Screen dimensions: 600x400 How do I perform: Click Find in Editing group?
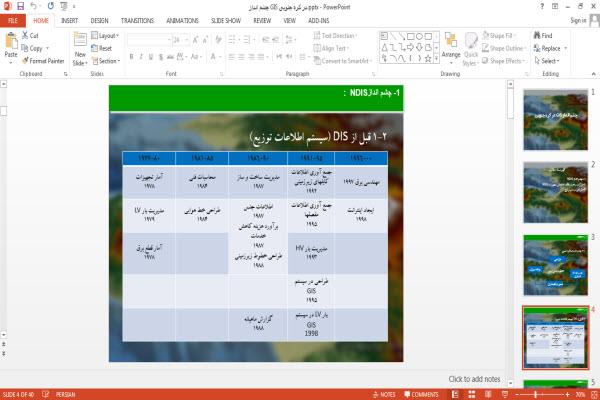click(x=543, y=36)
